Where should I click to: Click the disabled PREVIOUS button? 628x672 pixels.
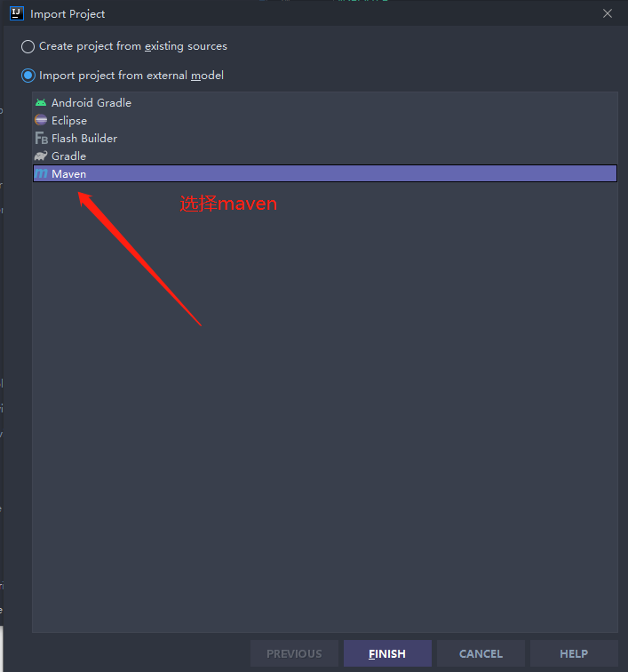[294, 653]
